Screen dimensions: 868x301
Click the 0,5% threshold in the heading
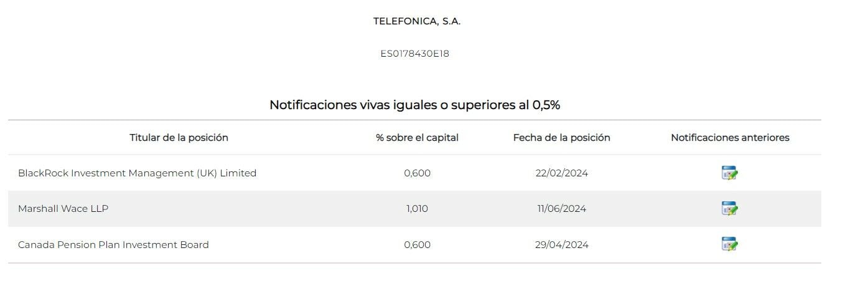[x=546, y=105]
